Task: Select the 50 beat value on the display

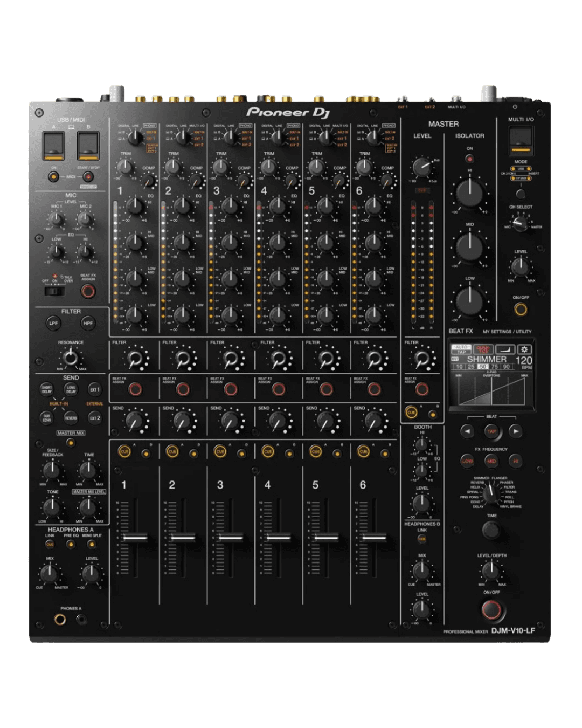Action: click(483, 367)
